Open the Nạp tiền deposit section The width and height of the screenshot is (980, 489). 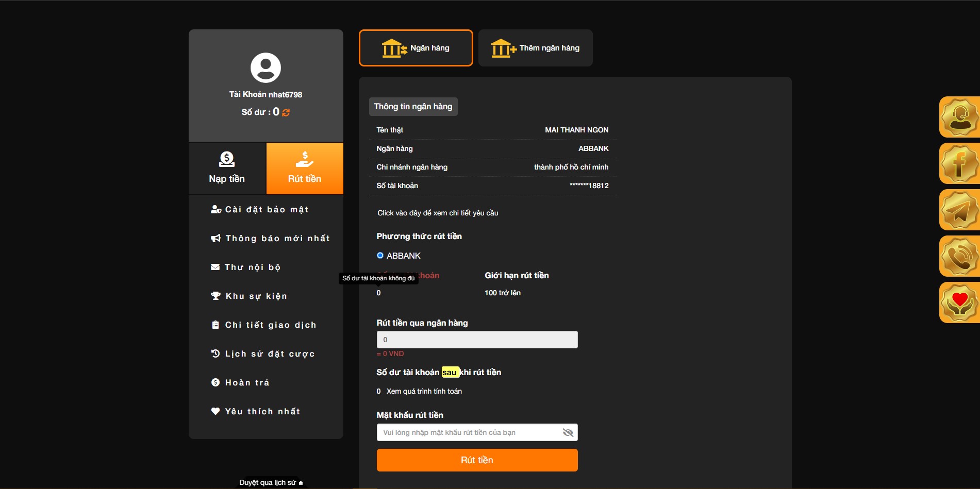point(227,168)
